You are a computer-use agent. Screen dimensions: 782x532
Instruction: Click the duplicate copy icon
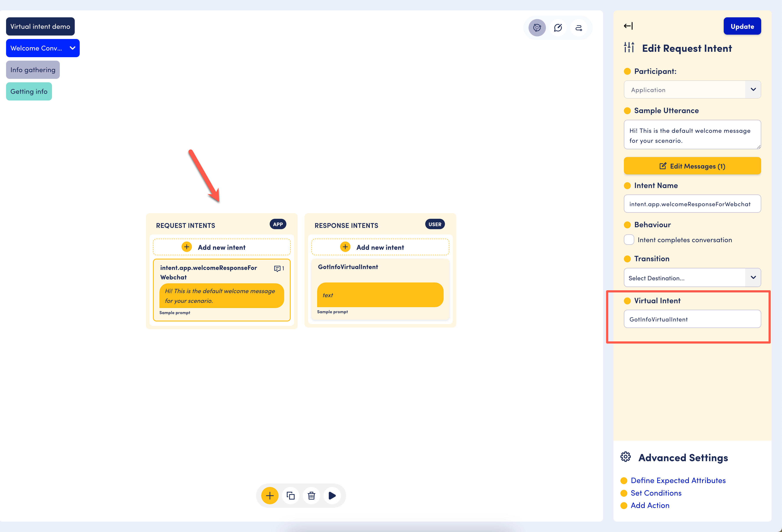(x=291, y=495)
